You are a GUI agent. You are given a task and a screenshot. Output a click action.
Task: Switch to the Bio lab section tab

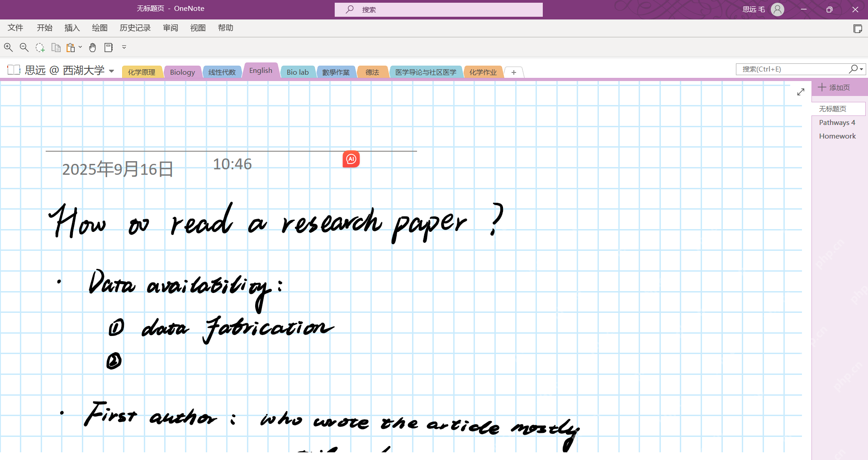click(x=298, y=72)
